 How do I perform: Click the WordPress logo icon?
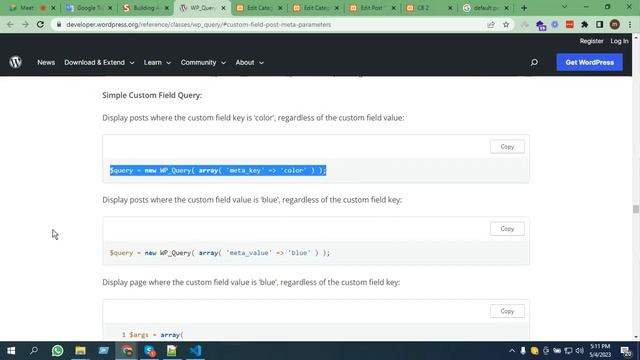pyautogui.click(x=16, y=62)
